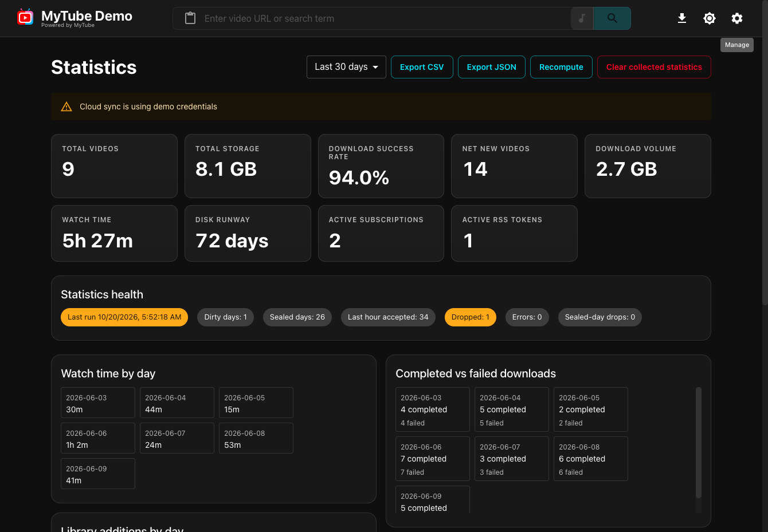Click the Dirty days: 1 chip
Viewport: 768px width, 532px height.
click(x=225, y=317)
